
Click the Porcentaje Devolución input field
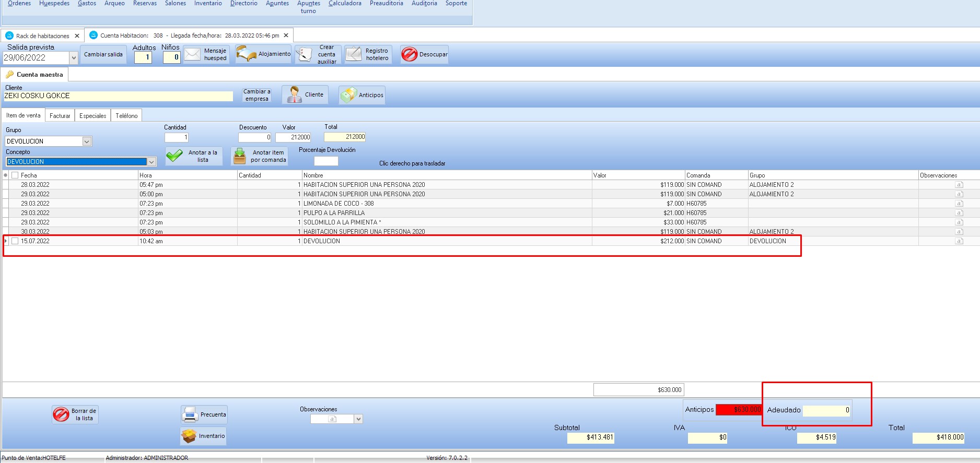pos(326,161)
